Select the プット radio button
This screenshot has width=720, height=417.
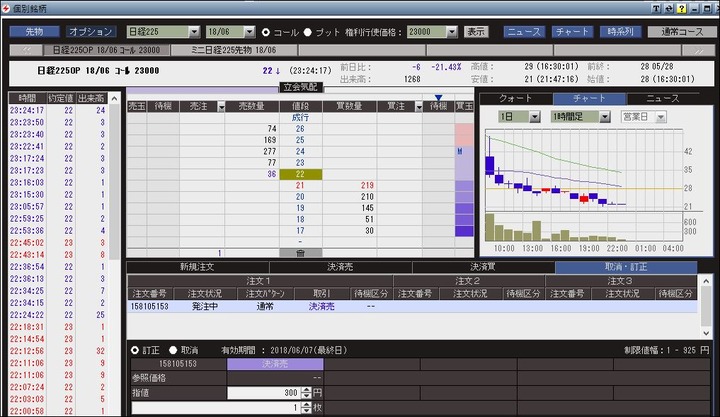(x=308, y=32)
